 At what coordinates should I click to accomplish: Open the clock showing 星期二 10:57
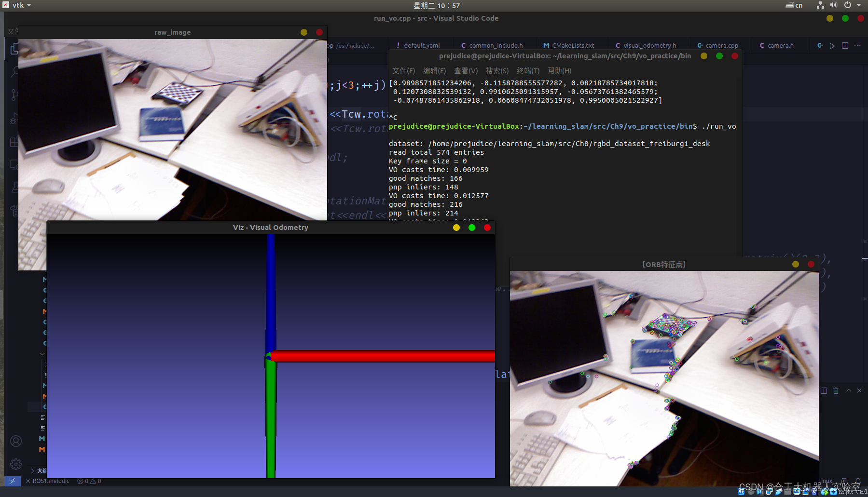click(x=437, y=5)
